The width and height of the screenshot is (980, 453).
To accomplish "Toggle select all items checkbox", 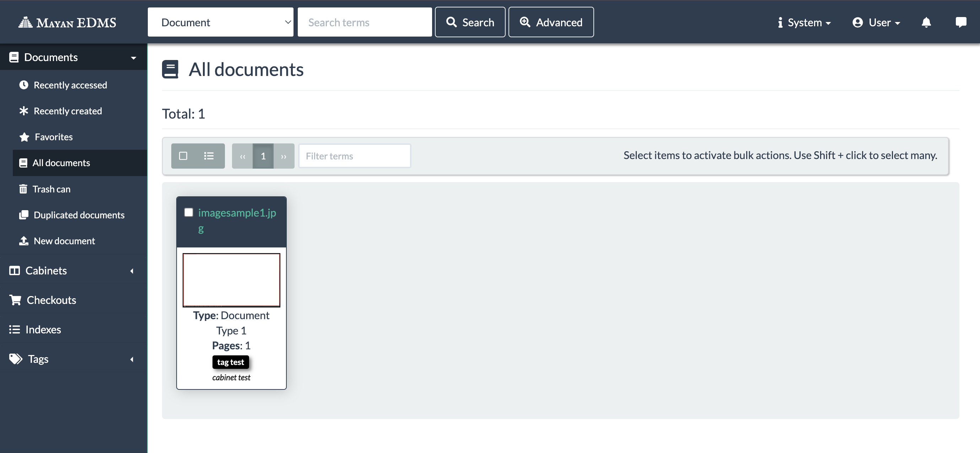I will coord(183,156).
